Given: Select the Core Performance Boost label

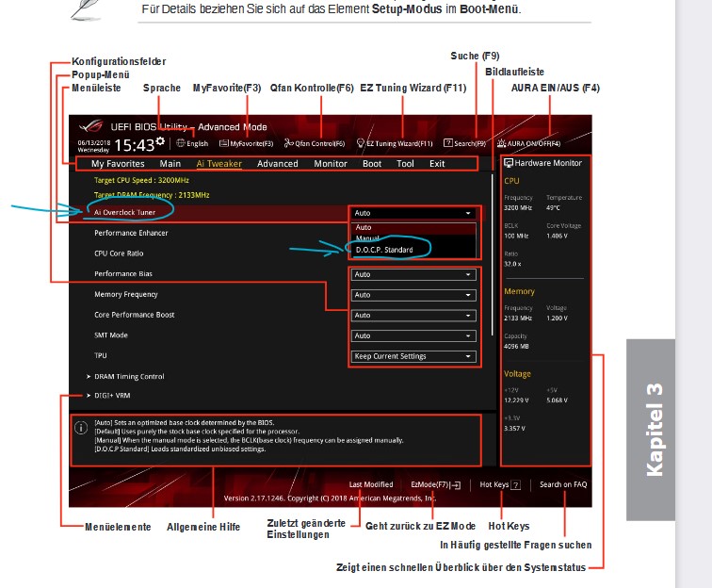Looking at the screenshot, I should [x=135, y=315].
